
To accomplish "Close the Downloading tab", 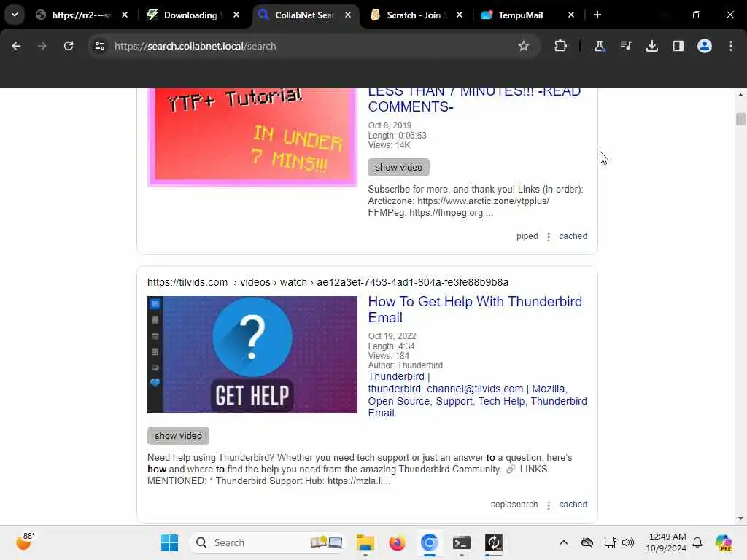I will pyautogui.click(x=236, y=15).
